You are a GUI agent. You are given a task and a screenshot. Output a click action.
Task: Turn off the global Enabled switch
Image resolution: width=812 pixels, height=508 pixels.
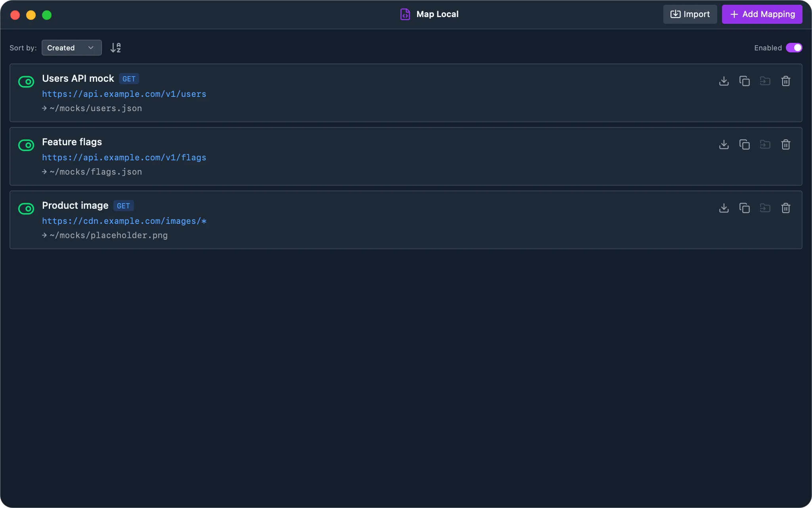pos(794,48)
